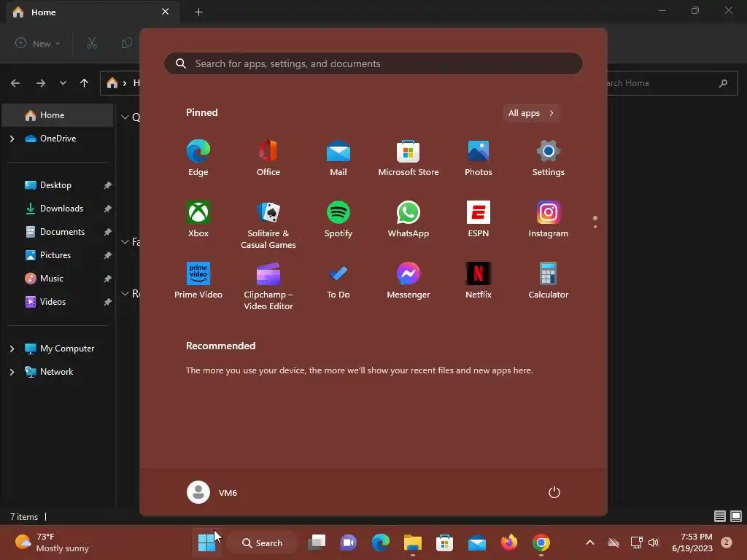Switch Explorer to large thumbnails view
This screenshot has width=747, height=560.
[736, 516]
